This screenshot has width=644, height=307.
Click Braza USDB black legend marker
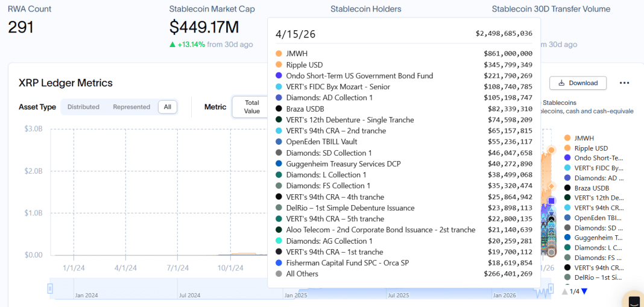(567, 188)
